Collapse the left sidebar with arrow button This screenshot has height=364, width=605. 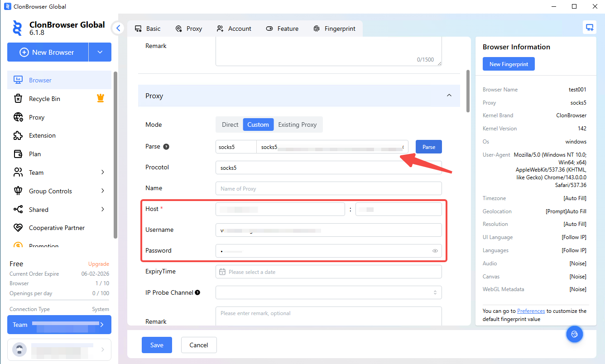[118, 28]
